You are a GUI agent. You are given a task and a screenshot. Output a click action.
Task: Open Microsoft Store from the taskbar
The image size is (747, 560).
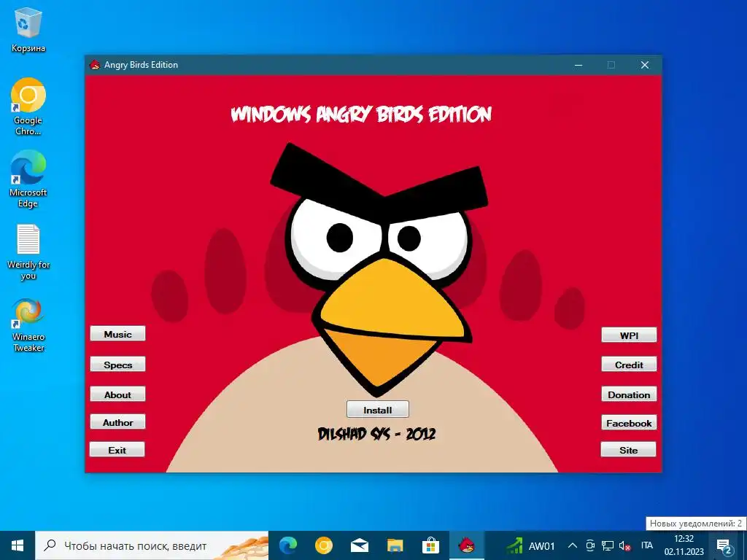tap(430, 545)
